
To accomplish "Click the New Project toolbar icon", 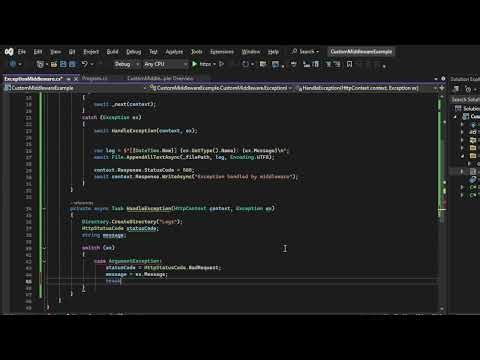I will pos(40,64).
